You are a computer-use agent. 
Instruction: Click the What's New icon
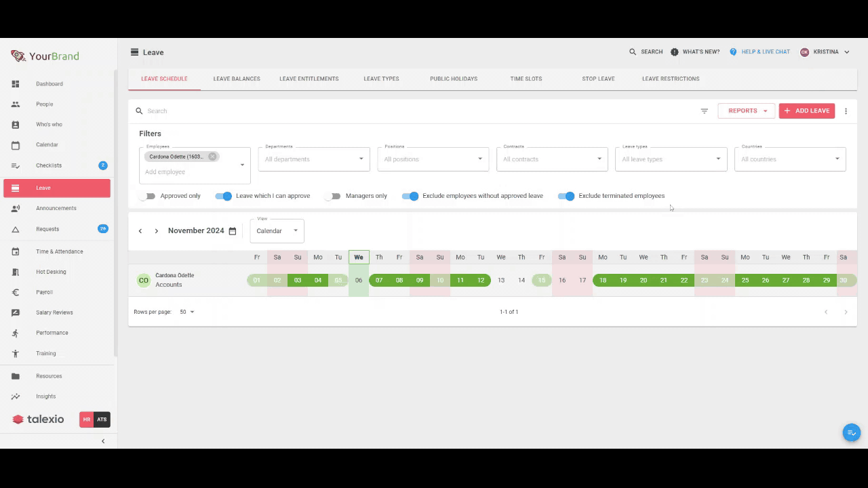pyautogui.click(x=674, y=52)
